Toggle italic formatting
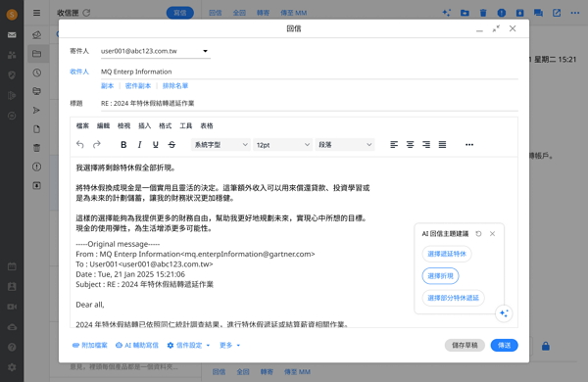The height and width of the screenshot is (382, 588). point(139,145)
